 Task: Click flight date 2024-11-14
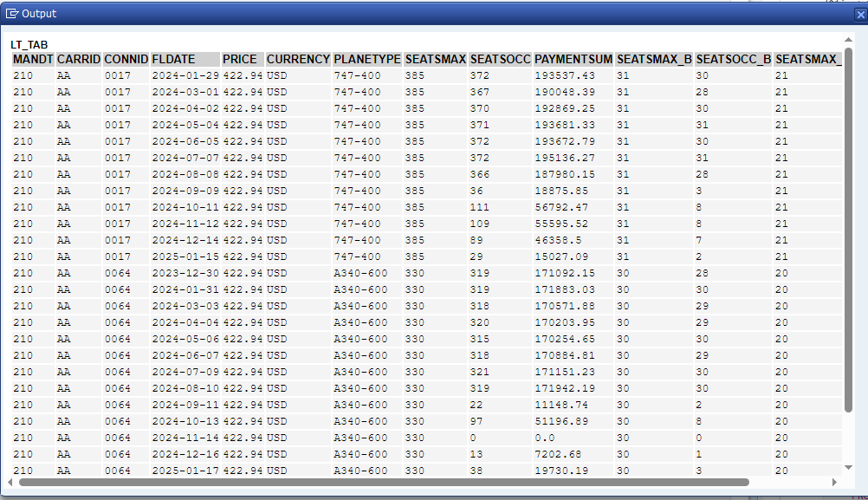coord(185,438)
